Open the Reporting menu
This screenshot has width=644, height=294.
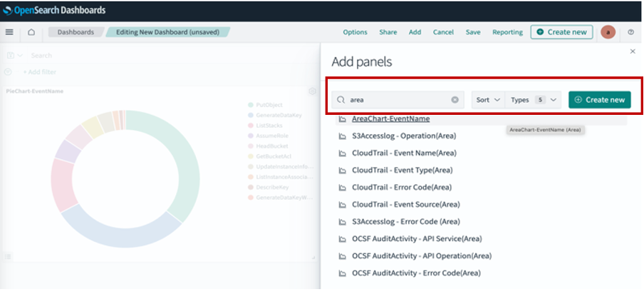pyautogui.click(x=508, y=32)
